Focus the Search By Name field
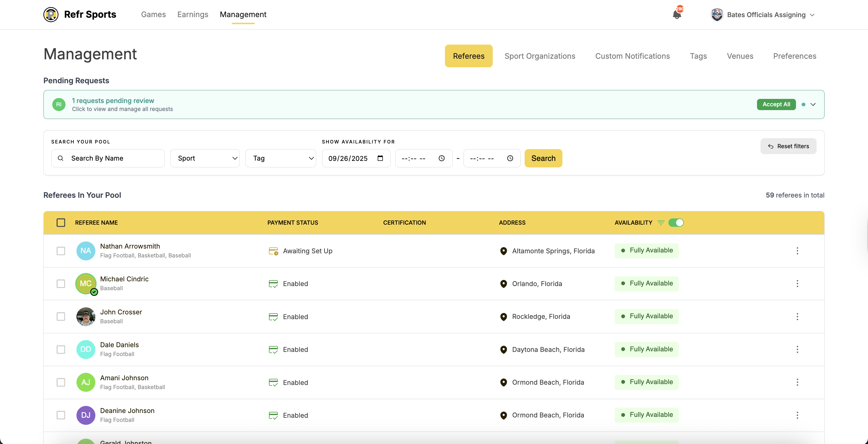This screenshot has height=444, width=868. tap(113, 158)
